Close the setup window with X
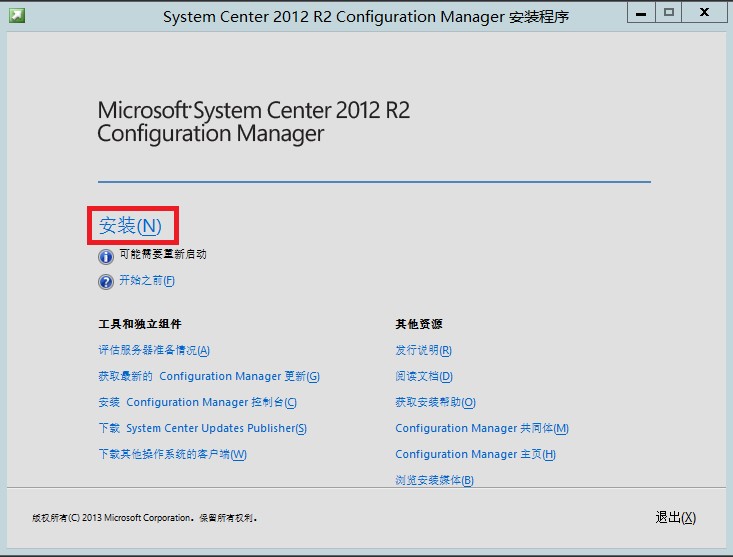733x557 pixels. coord(704,13)
